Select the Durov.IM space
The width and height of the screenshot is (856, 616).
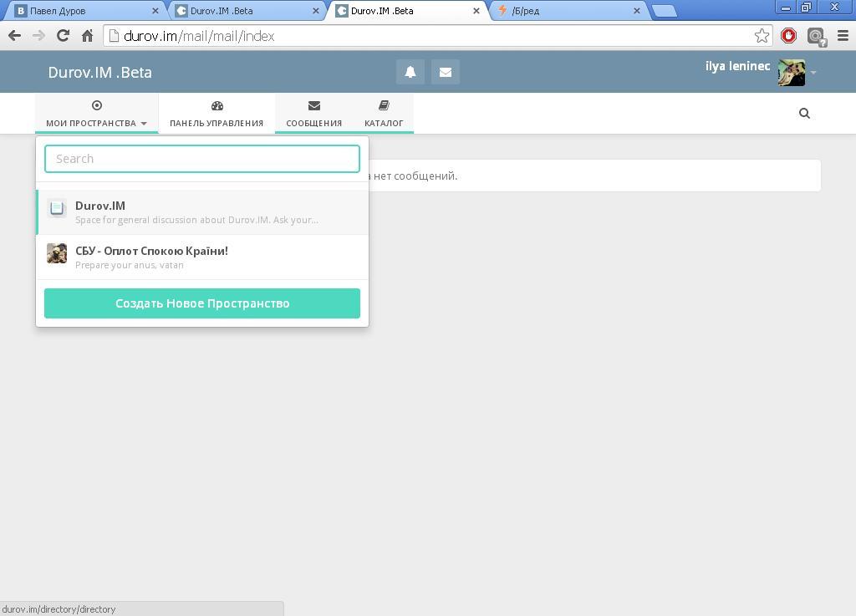(202, 212)
